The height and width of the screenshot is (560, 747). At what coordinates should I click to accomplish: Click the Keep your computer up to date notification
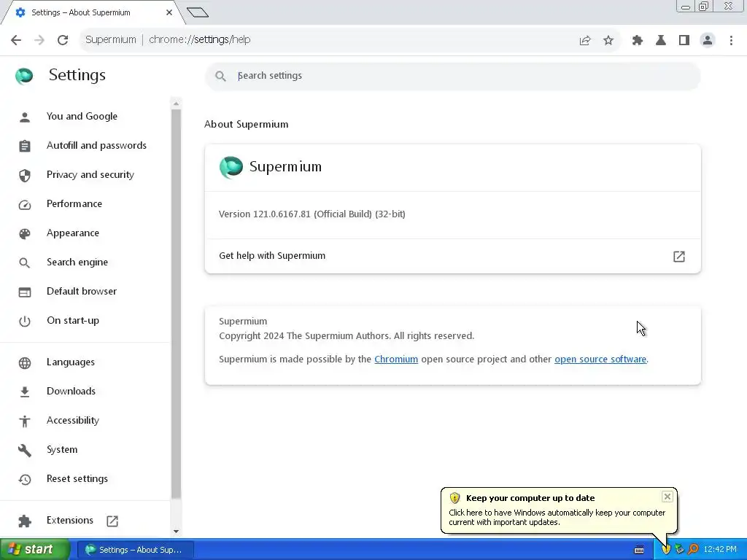click(x=558, y=510)
